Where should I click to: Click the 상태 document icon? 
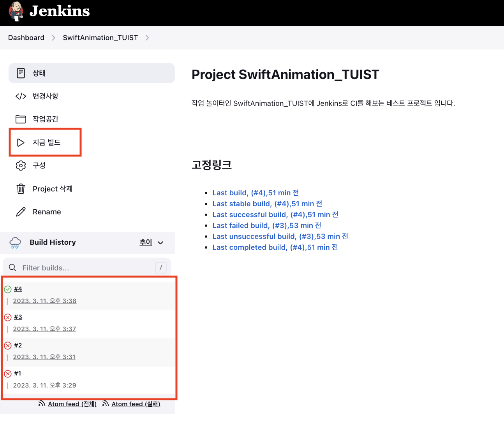tap(21, 73)
